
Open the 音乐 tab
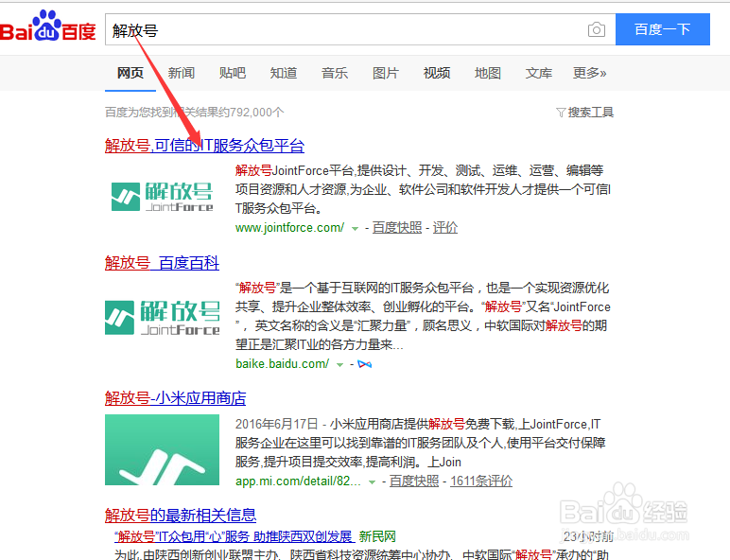click(x=335, y=73)
